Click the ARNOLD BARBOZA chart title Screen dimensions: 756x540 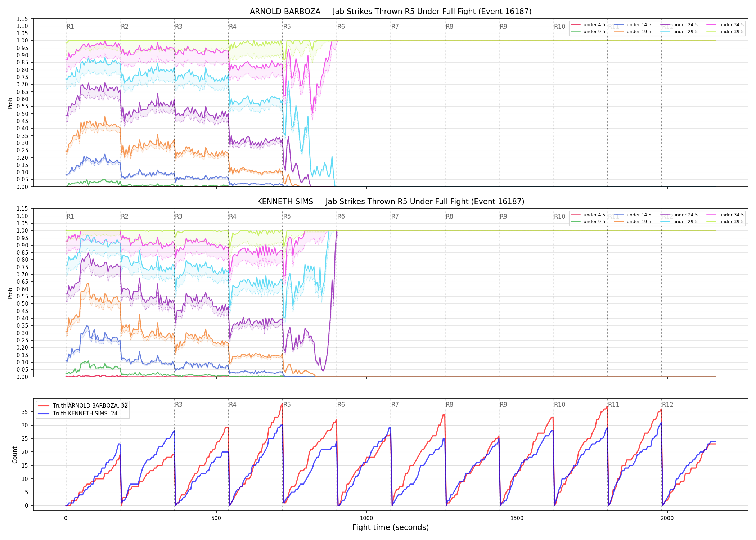391,12
